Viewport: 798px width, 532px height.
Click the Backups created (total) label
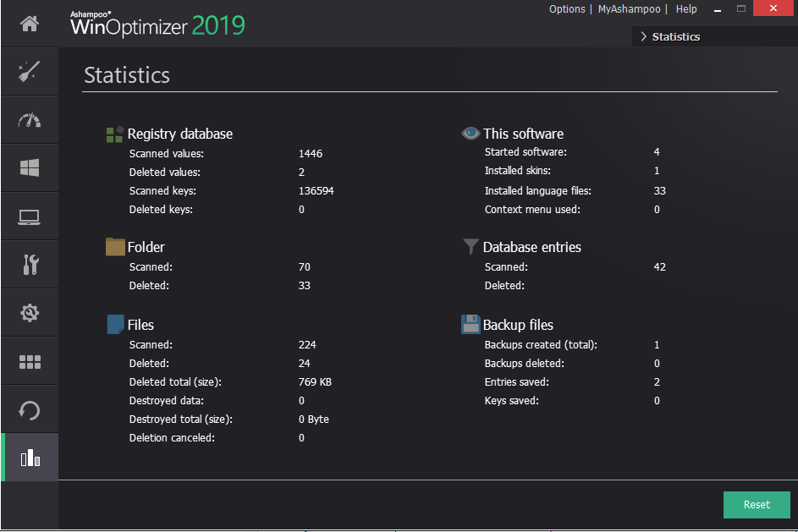click(541, 345)
